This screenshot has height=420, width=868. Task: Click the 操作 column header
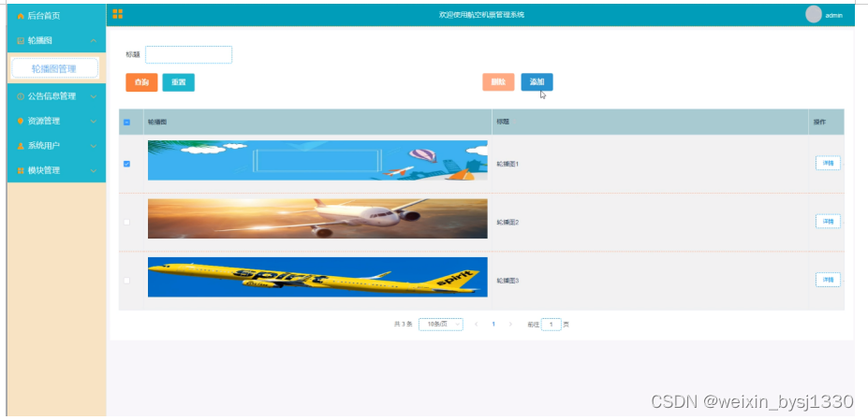[819, 123]
